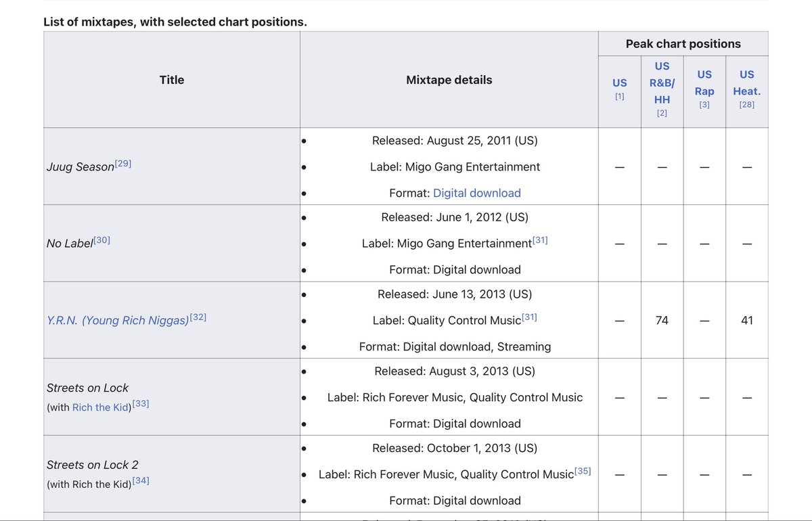
Task: Select the Streets on Lock 2 title text
Action: click(x=93, y=465)
